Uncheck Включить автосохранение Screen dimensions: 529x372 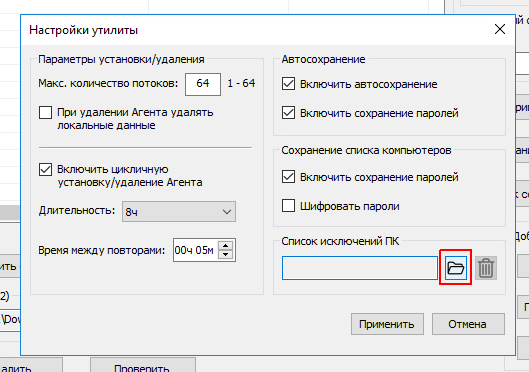coord(288,84)
